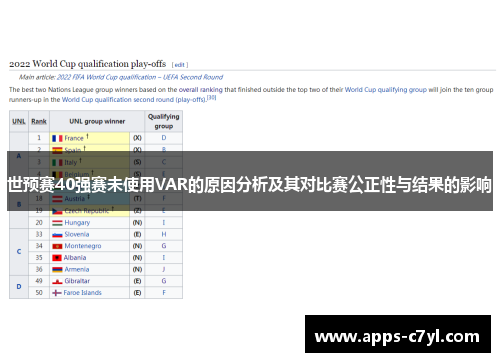
Task: Select rank 33 cell for Slovenia
Action: [39, 234]
